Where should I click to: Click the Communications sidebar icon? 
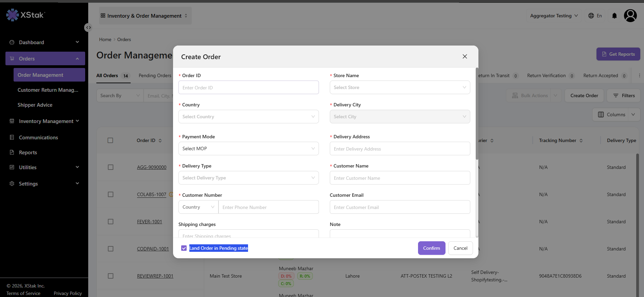[x=12, y=137]
